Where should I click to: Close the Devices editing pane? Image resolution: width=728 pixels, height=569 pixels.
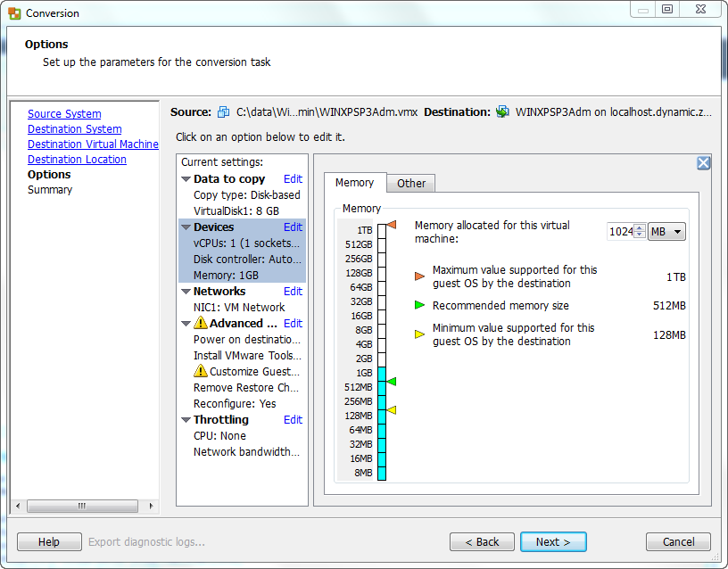pyautogui.click(x=703, y=163)
